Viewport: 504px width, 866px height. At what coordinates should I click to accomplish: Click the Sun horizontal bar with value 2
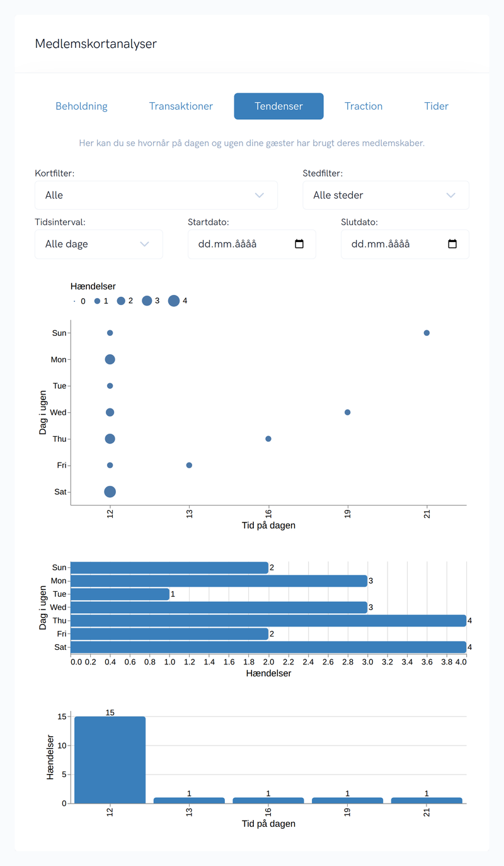[169, 568]
